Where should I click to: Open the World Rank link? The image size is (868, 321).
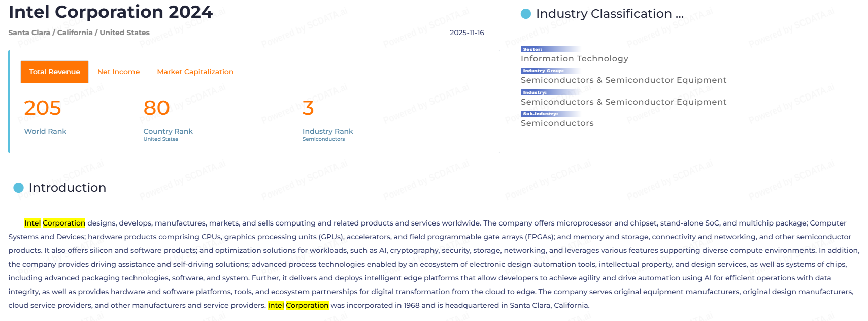click(45, 131)
